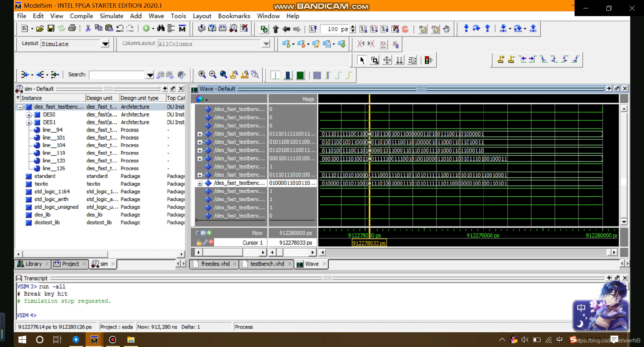Screen dimensions: 644x347
Task: Expand the fourth wave signal bus
Action: point(200,134)
